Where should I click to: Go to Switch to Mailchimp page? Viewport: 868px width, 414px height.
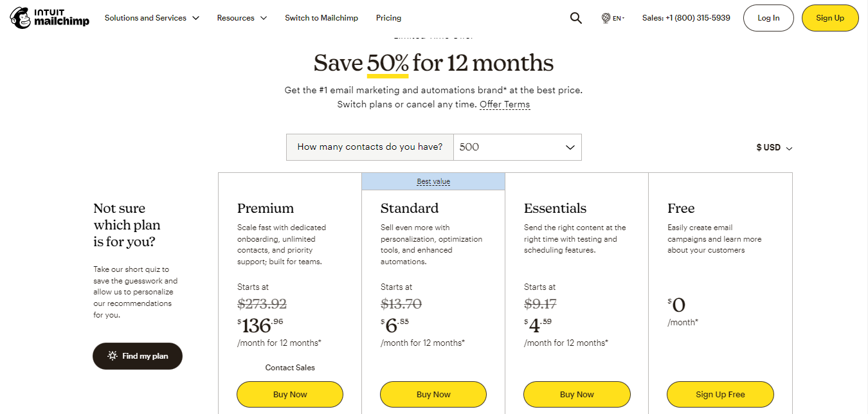pyautogui.click(x=321, y=18)
